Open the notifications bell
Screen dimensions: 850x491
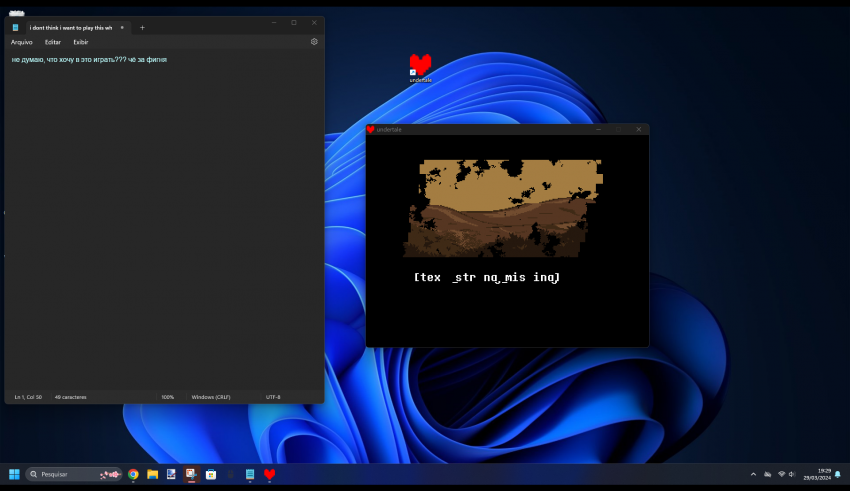(838, 474)
